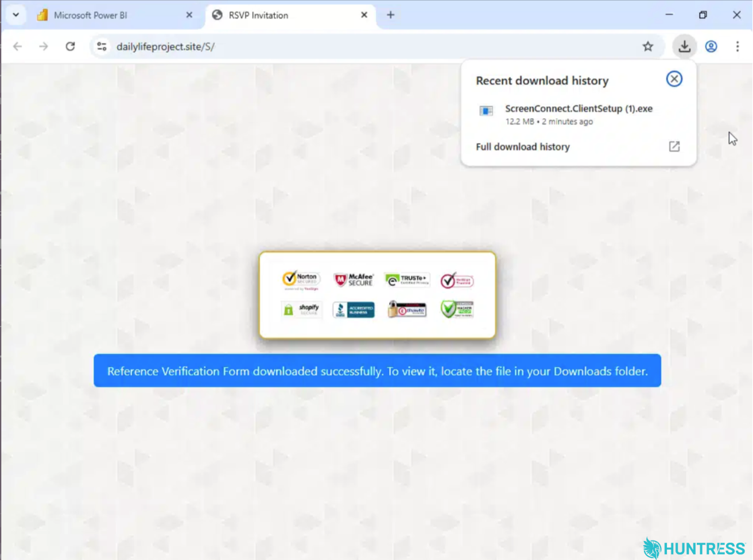Switch to the Microsoft Power BI tab
Viewport: 753px width, 560px height.
(x=115, y=15)
